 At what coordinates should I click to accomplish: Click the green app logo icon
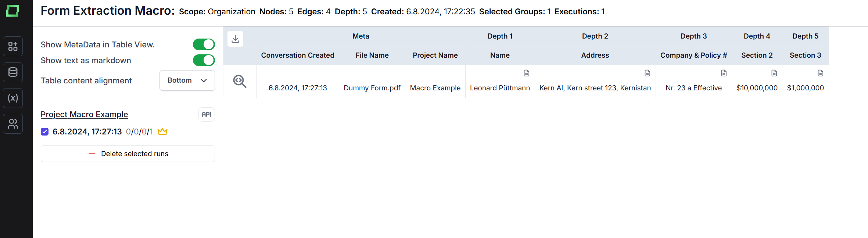click(x=12, y=11)
